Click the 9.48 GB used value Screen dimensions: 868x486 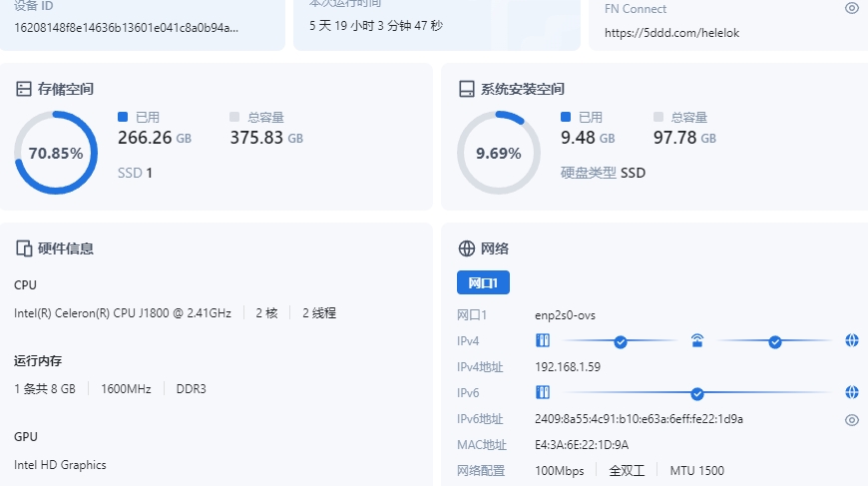tap(588, 138)
